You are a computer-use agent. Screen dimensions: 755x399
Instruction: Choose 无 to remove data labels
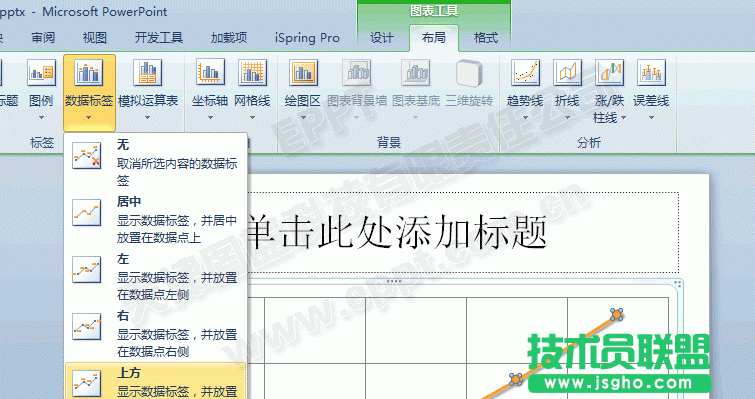coord(156,162)
